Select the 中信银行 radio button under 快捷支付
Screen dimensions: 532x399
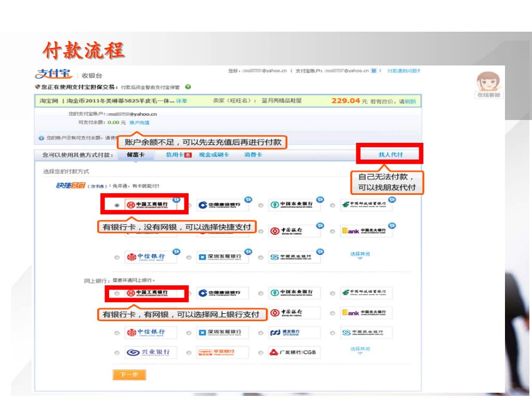click(117, 258)
